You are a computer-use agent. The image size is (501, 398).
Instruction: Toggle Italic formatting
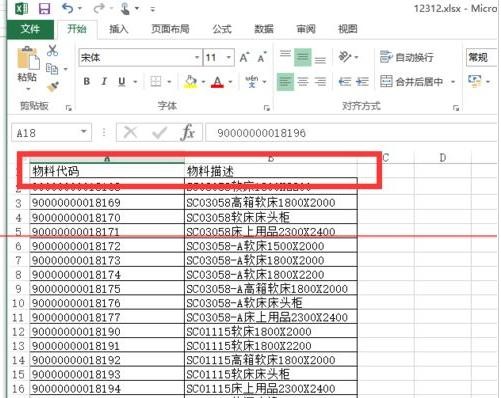pos(104,81)
